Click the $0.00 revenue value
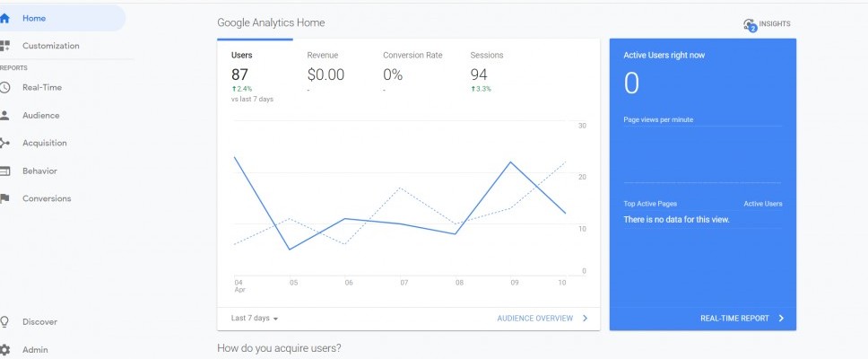The width and height of the screenshot is (868, 359). (x=326, y=74)
